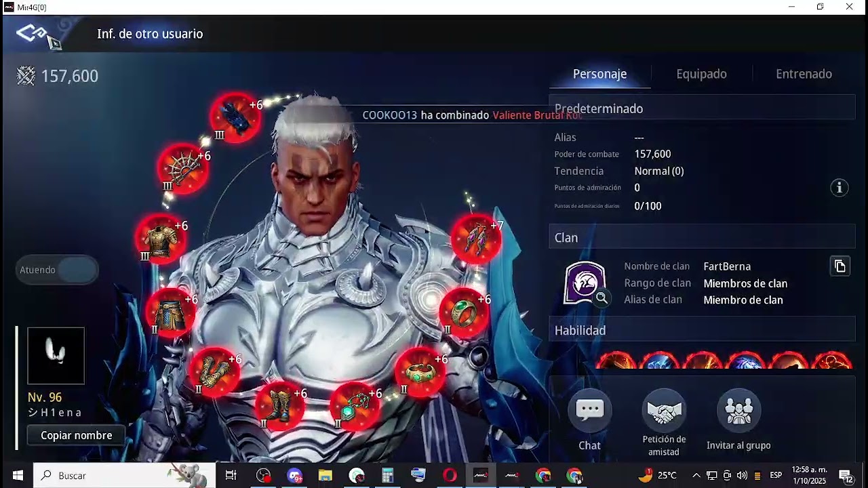Viewport: 868px width, 488px height.
Task: Open the volume control in system tray
Action: point(742,475)
